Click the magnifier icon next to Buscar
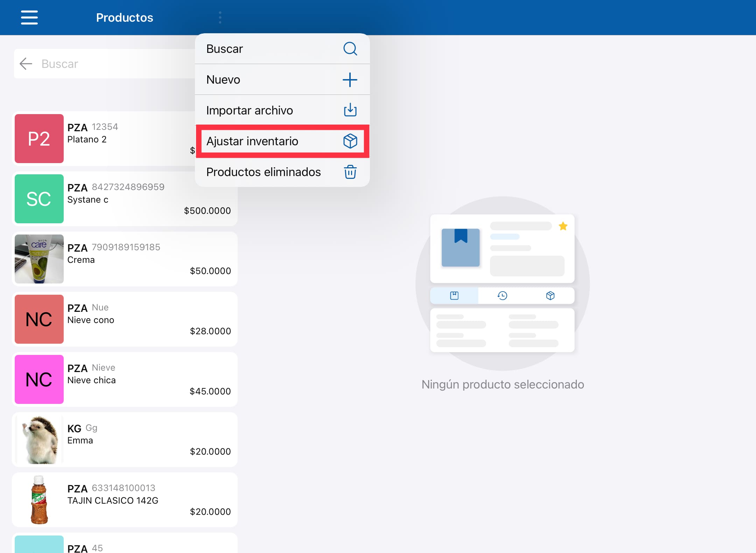Image resolution: width=756 pixels, height=553 pixels. tap(350, 49)
